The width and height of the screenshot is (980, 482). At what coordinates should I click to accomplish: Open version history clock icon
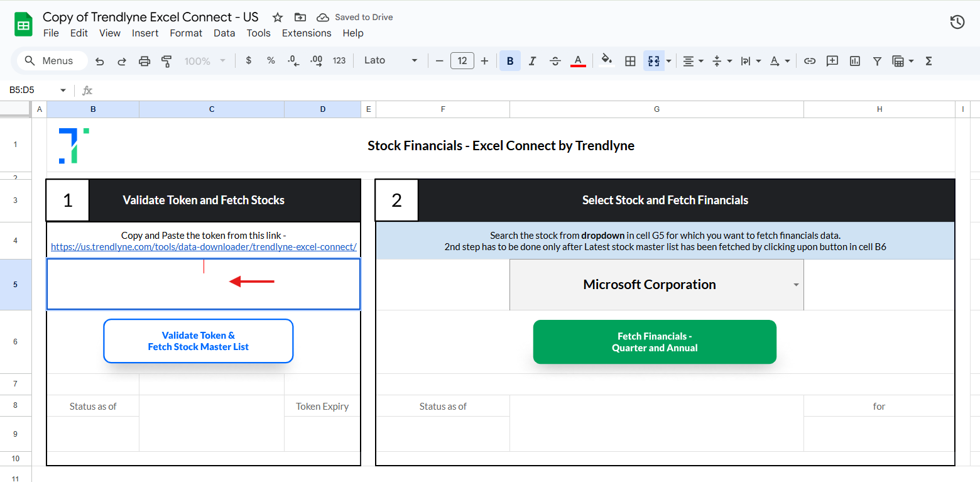coord(957,23)
